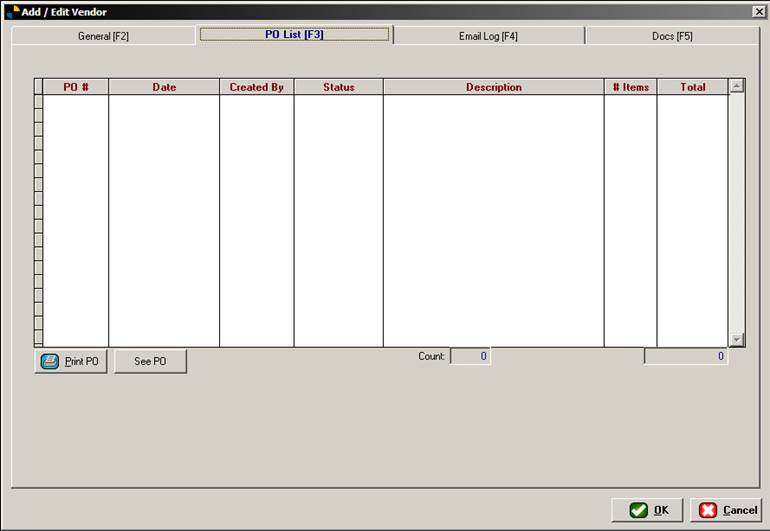This screenshot has height=531, width=770.
Task: Switch to the General [F2] tab
Action: click(x=103, y=36)
